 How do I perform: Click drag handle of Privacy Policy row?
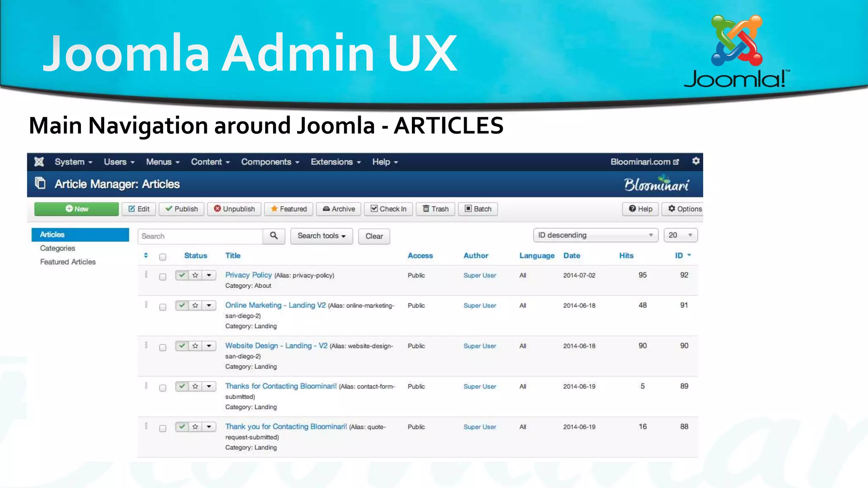click(146, 274)
